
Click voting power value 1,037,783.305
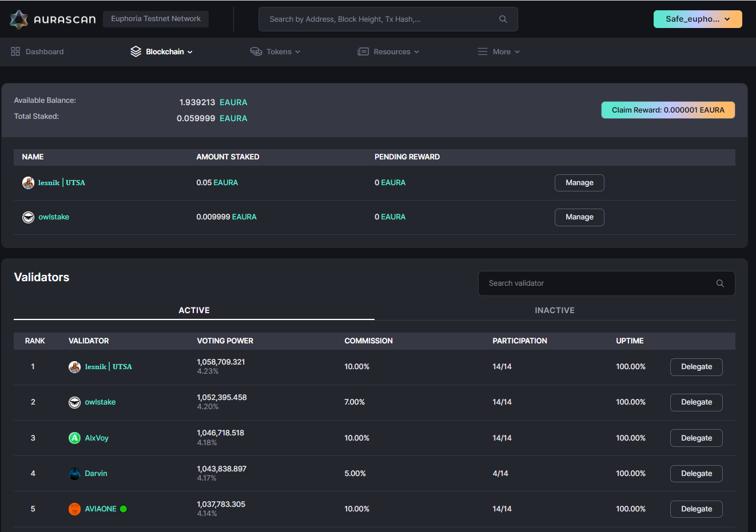coord(221,505)
